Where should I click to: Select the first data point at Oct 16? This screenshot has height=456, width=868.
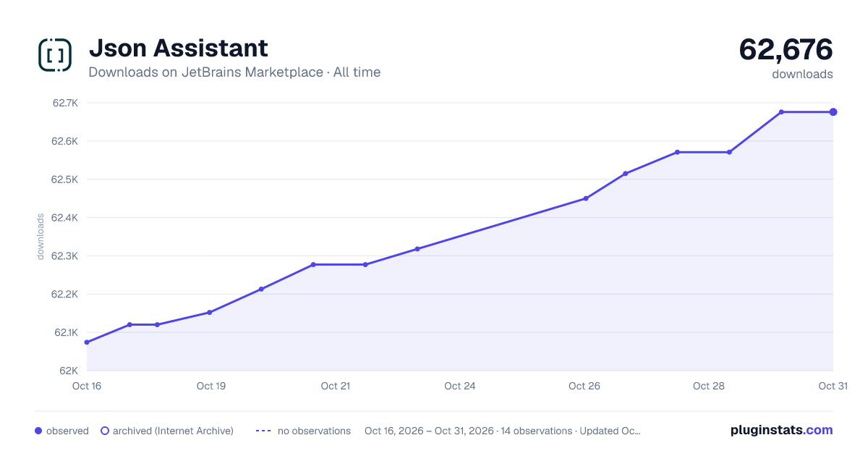pyautogui.click(x=87, y=342)
